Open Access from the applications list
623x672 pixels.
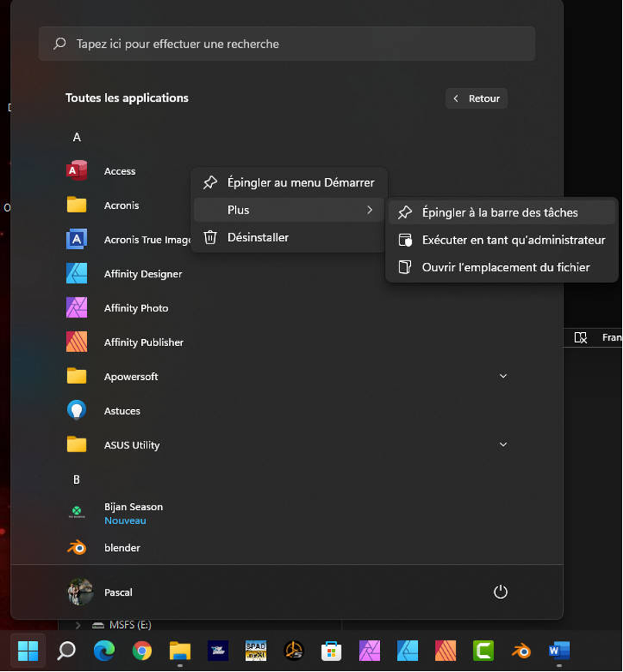tap(120, 170)
